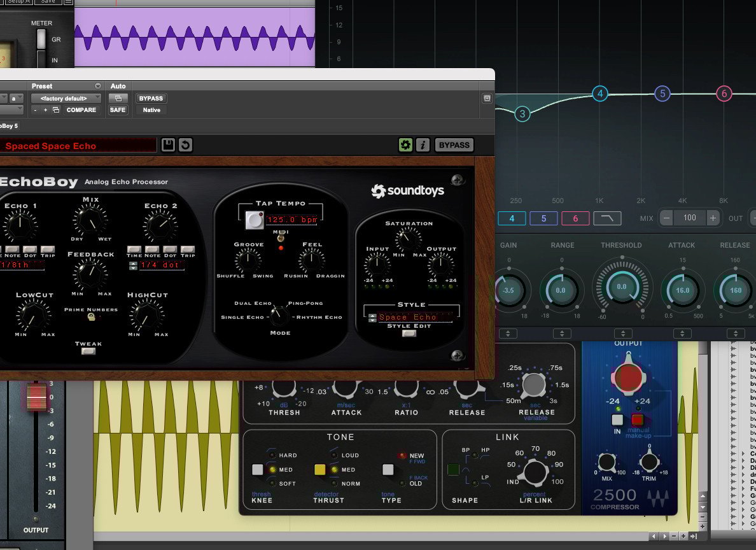The width and height of the screenshot is (756, 550).
Task: Toggle the Knee selector button
Action: tap(258, 470)
